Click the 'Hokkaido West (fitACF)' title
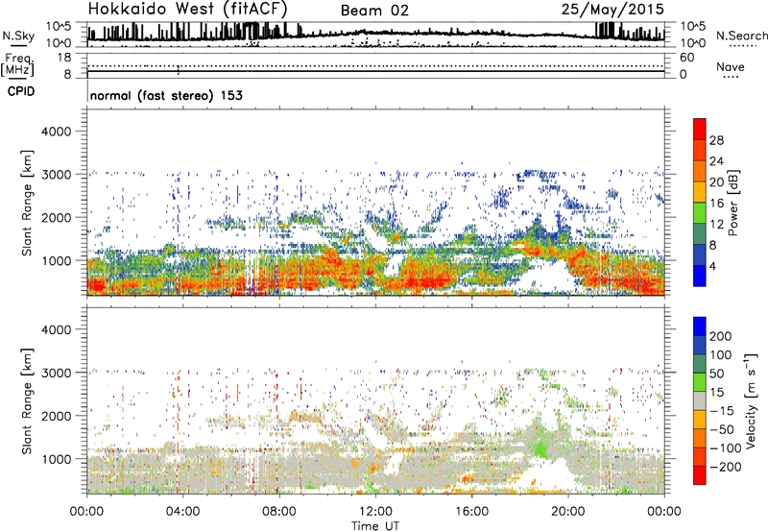 (x=187, y=9)
